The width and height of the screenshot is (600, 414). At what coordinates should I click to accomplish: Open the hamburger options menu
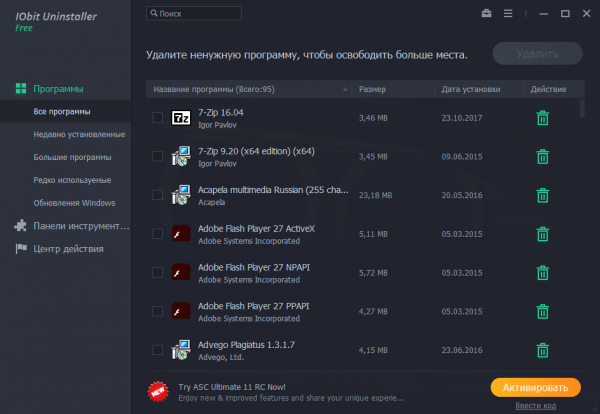coord(508,13)
